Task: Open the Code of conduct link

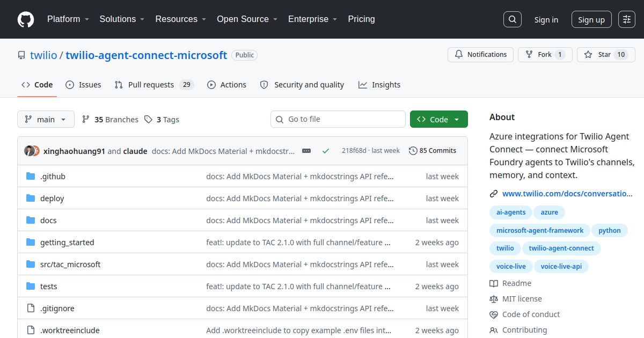Action: (525, 314)
